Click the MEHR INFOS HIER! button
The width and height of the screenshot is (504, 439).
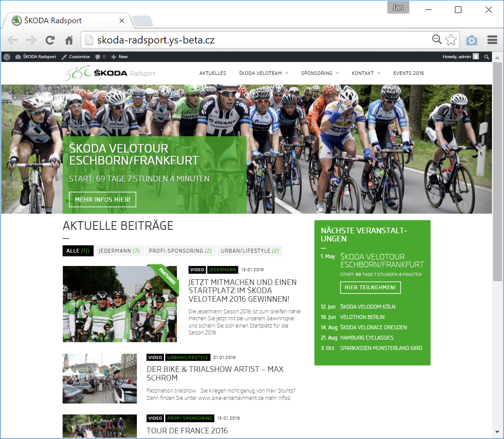coord(102,200)
